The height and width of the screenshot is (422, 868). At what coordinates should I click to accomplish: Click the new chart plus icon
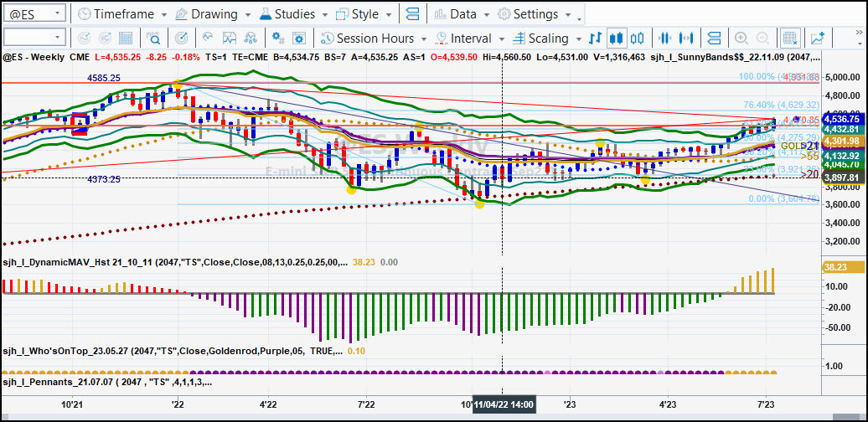click(x=817, y=39)
